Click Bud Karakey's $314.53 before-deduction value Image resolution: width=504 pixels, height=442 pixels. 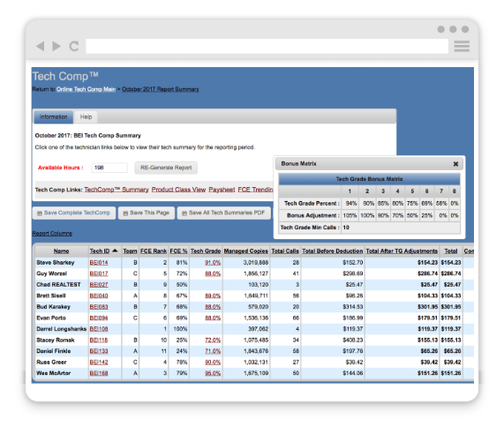[x=352, y=307]
